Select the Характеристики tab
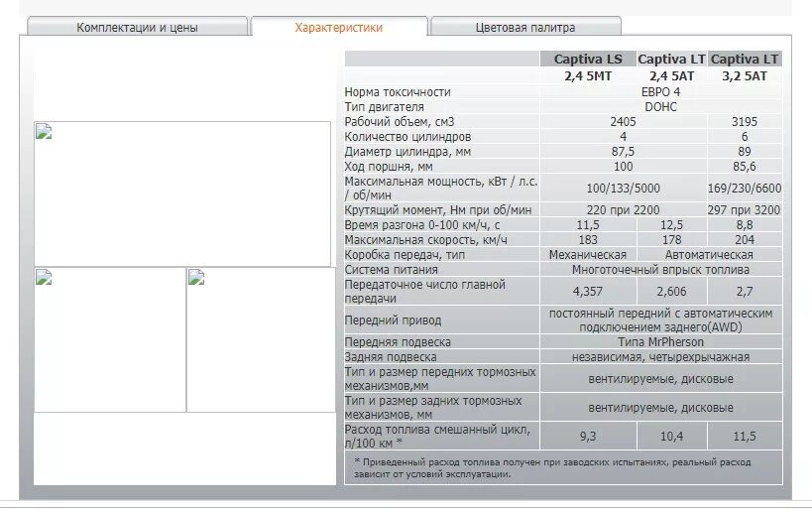This screenshot has width=812, height=513. [x=339, y=27]
